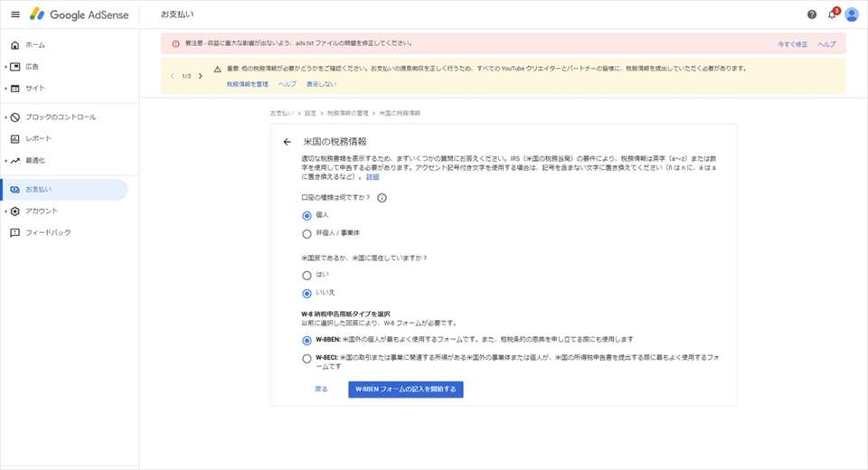Click the ホーム home icon
Image resolution: width=868 pixels, height=470 pixels.
coord(15,45)
